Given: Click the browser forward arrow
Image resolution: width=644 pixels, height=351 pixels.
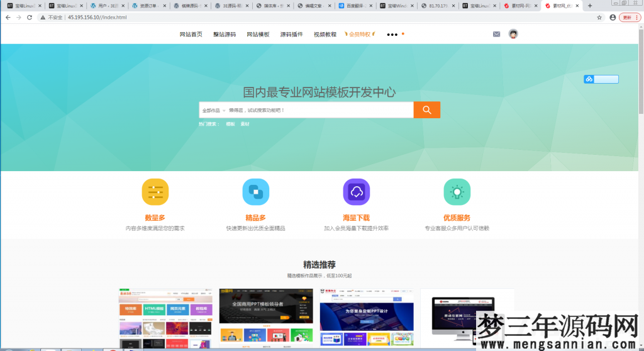Looking at the screenshot, I should click(x=18, y=17).
